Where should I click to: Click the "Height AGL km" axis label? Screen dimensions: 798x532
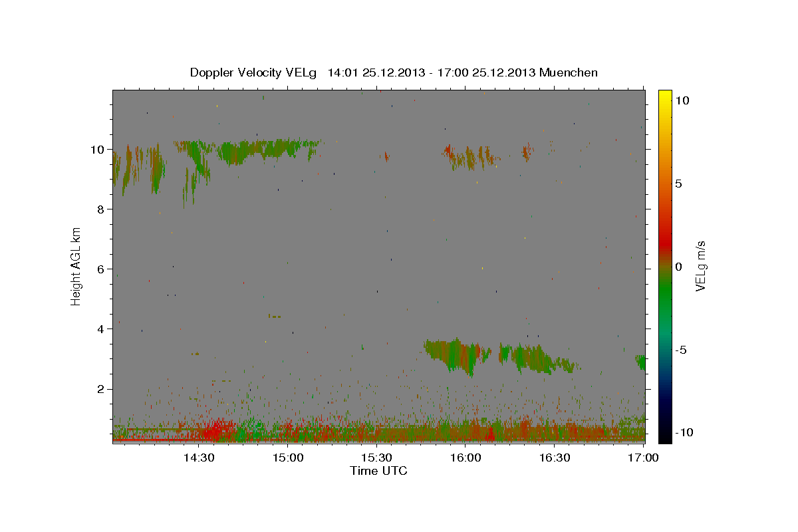[x=76, y=266]
